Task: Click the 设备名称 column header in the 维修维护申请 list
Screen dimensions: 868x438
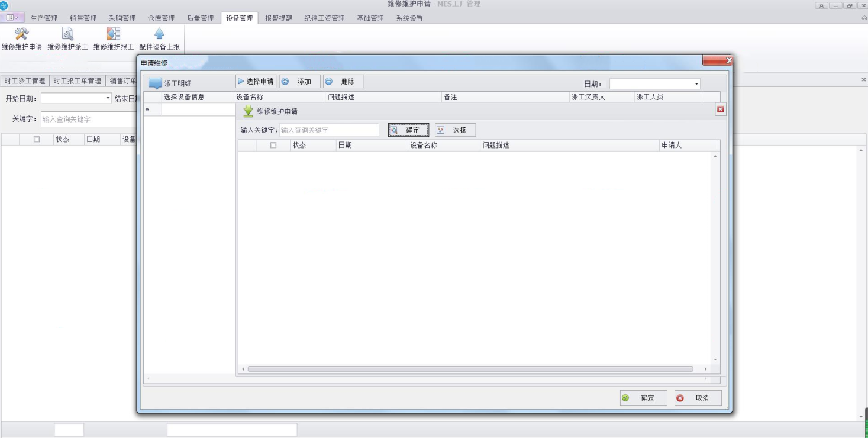Action: point(444,145)
